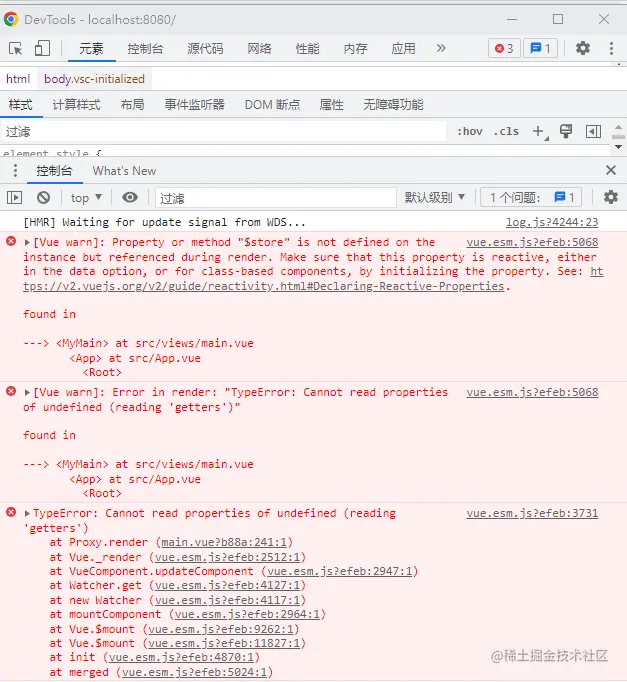Viewport: 627px width, 682px height.
Task: Open the vue.esm.js?efeb:2964:1 stack link
Action: (x=247, y=614)
